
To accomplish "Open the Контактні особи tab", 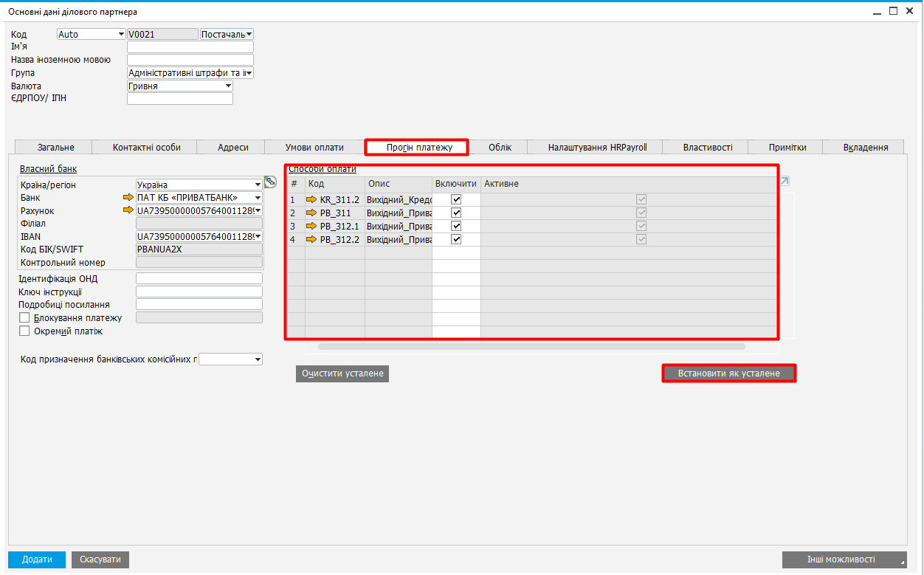I will click(146, 148).
